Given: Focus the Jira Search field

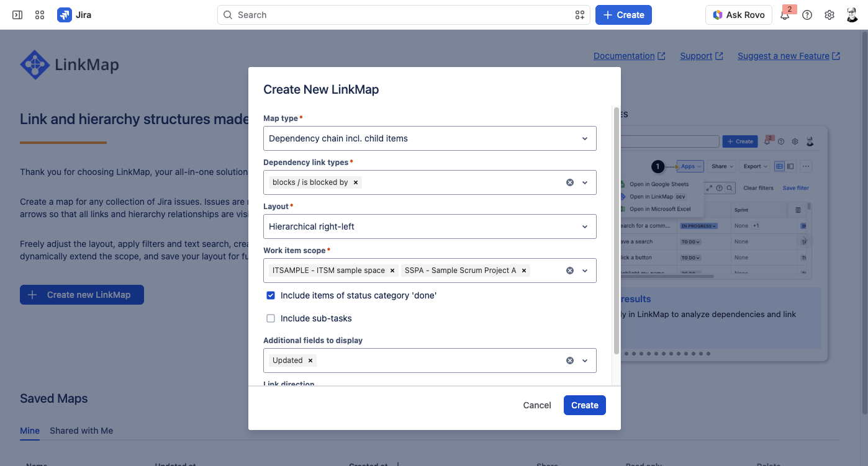Looking at the screenshot, I should 404,15.
